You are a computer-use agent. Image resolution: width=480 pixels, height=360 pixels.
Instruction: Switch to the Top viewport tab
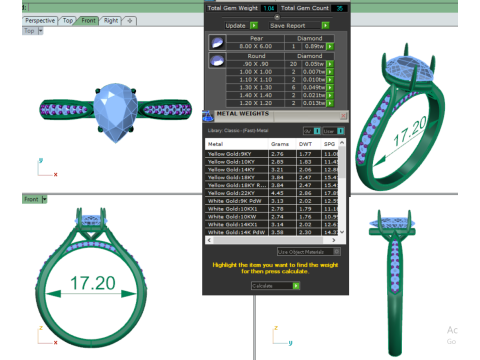pos(68,21)
